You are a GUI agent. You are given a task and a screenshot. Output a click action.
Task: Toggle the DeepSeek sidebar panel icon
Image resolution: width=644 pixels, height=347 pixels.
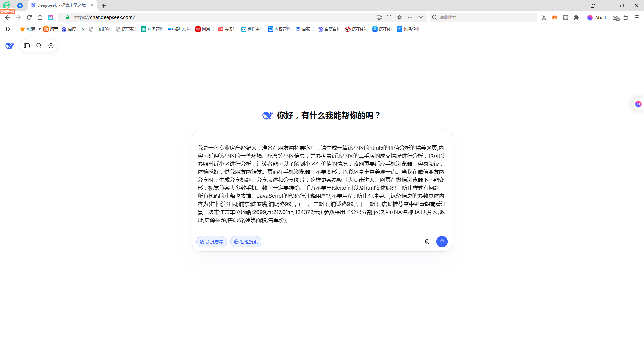click(x=27, y=46)
